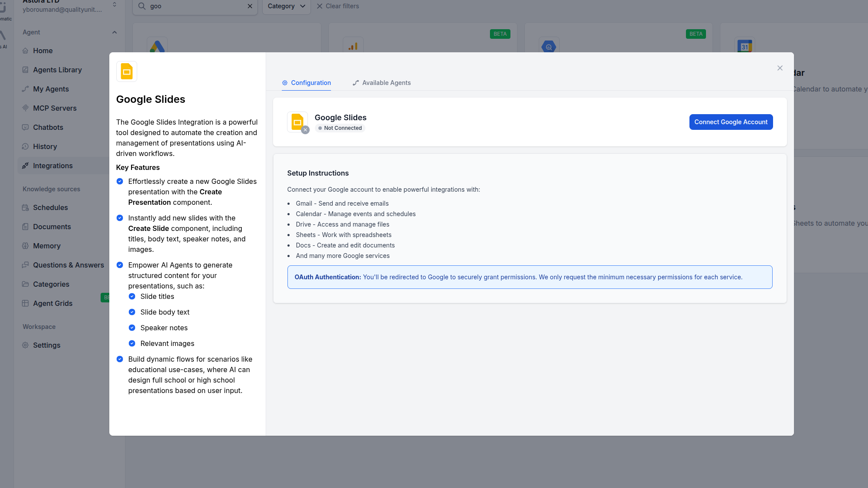Remove the connected Google Slides account badge
Image resolution: width=868 pixels, height=488 pixels.
pyautogui.click(x=305, y=129)
